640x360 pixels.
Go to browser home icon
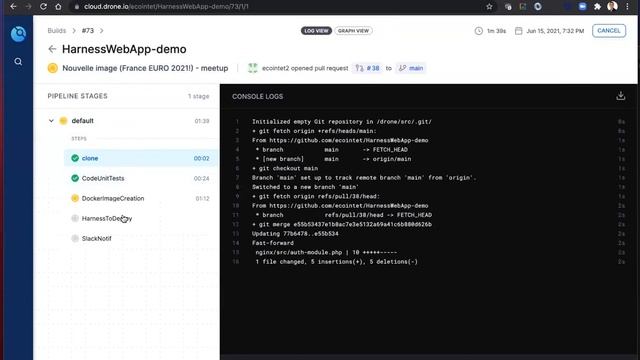coord(58,7)
